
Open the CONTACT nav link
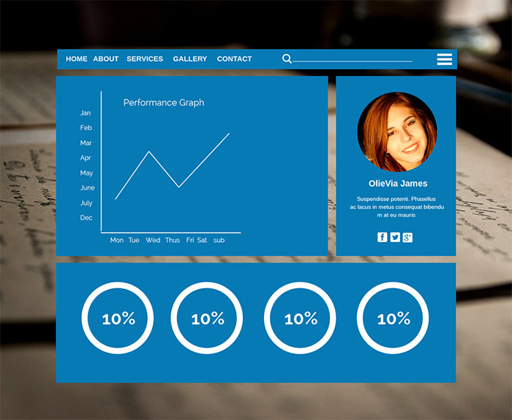[234, 59]
